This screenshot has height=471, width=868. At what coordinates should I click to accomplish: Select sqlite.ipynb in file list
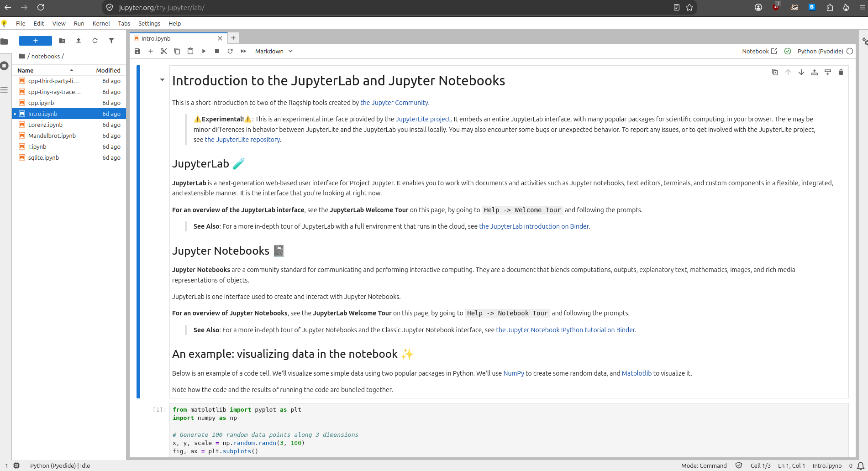coord(69,157)
